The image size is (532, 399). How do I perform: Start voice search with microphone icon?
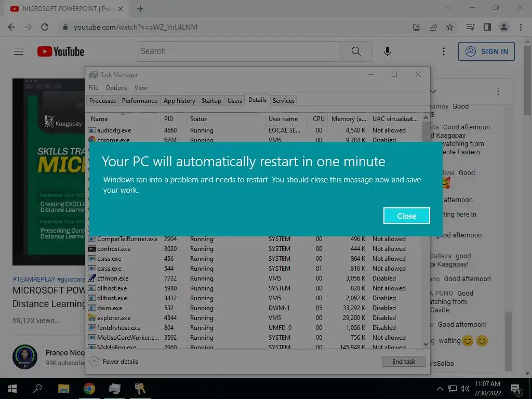click(x=387, y=51)
